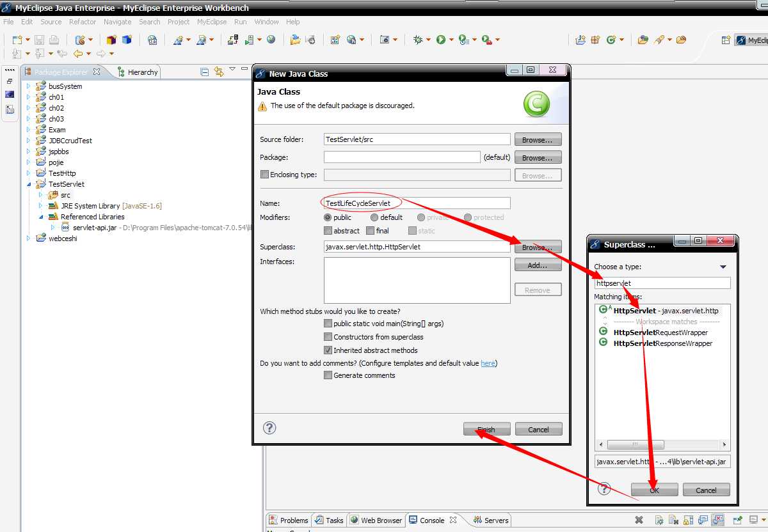Viewport: 768px width, 532px height.
Task: Click the deploy server toolbar icon
Action: [234, 40]
